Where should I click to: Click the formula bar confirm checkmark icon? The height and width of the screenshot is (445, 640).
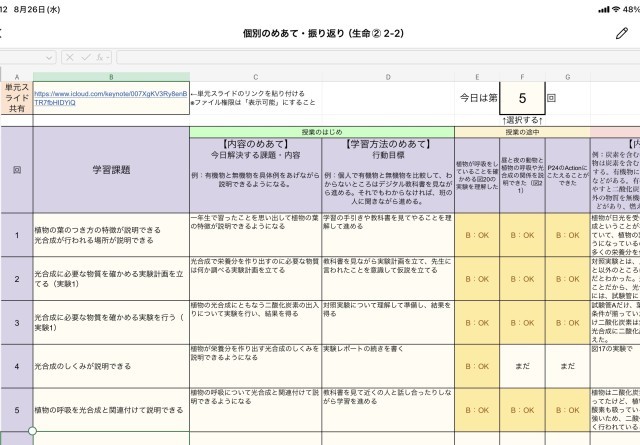pos(85,58)
